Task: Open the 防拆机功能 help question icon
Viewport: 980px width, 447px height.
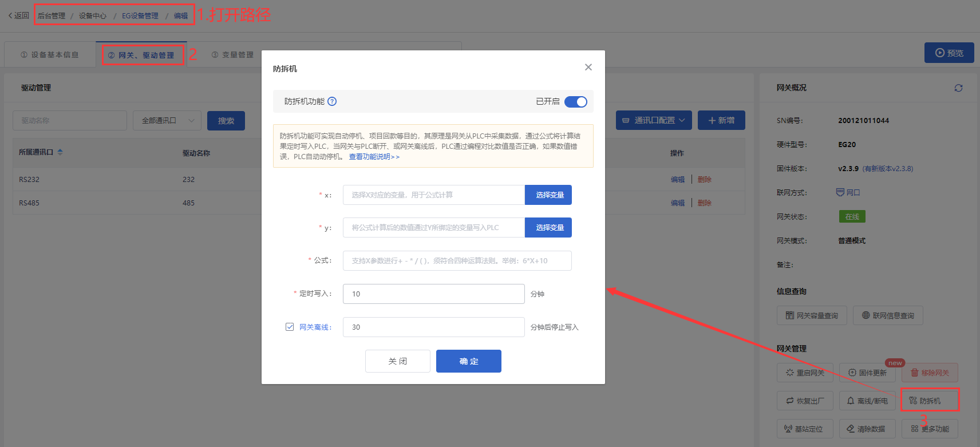Action: point(332,101)
